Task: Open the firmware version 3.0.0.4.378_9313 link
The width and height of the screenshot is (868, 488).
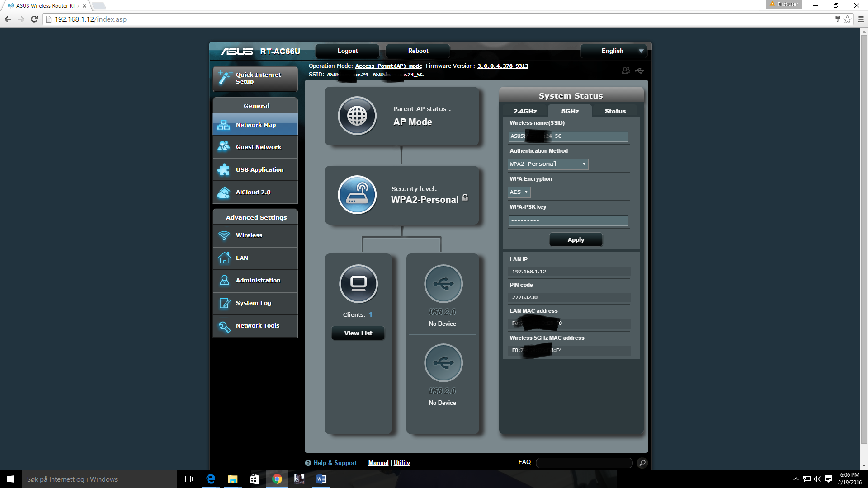Action: pos(503,66)
